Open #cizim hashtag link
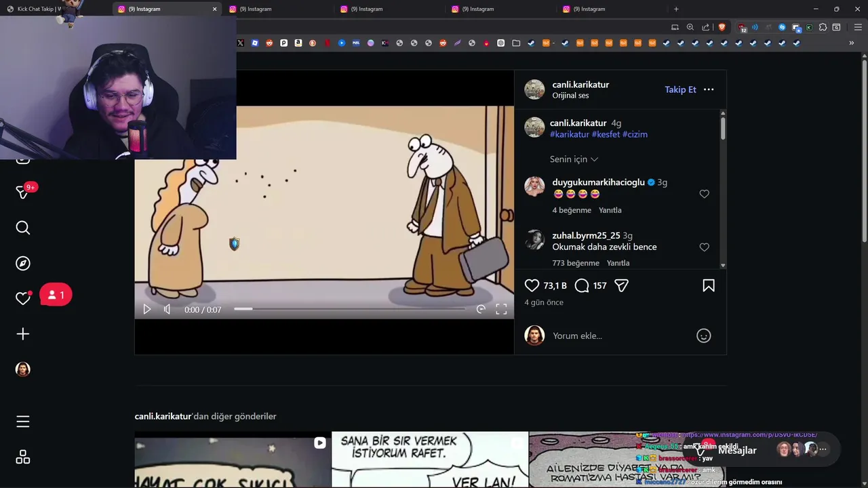Image resolution: width=868 pixels, height=488 pixels. 635,134
